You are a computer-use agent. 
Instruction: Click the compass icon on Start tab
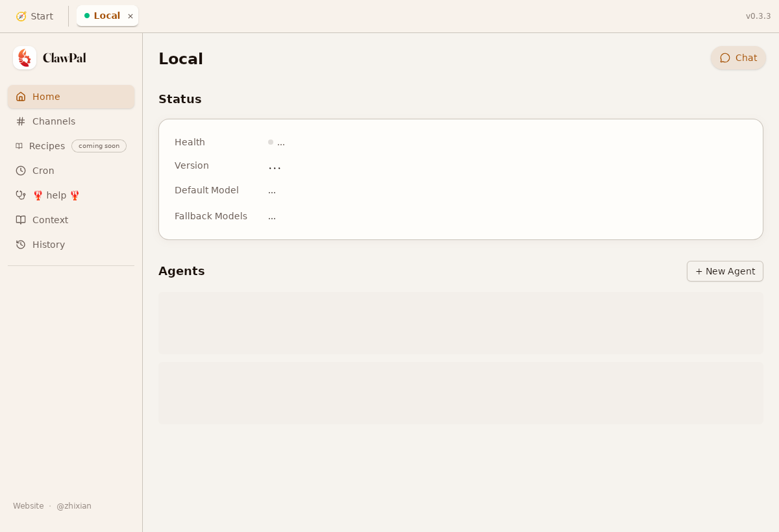(x=21, y=16)
